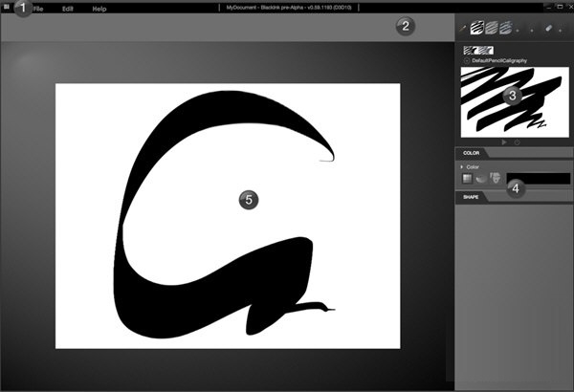Open the square color palette picker
The image size is (574, 392).
click(467, 178)
